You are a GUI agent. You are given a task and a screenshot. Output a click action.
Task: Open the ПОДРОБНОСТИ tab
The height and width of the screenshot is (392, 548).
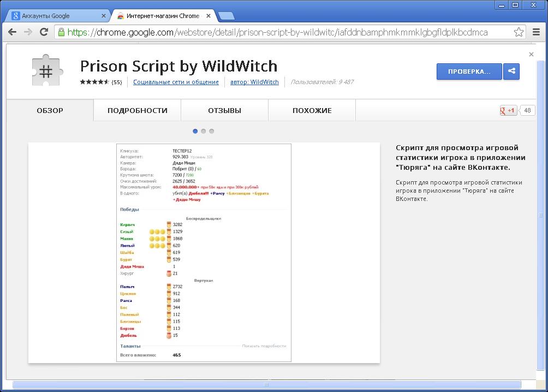pyautogui.click(x=138, y=110)
